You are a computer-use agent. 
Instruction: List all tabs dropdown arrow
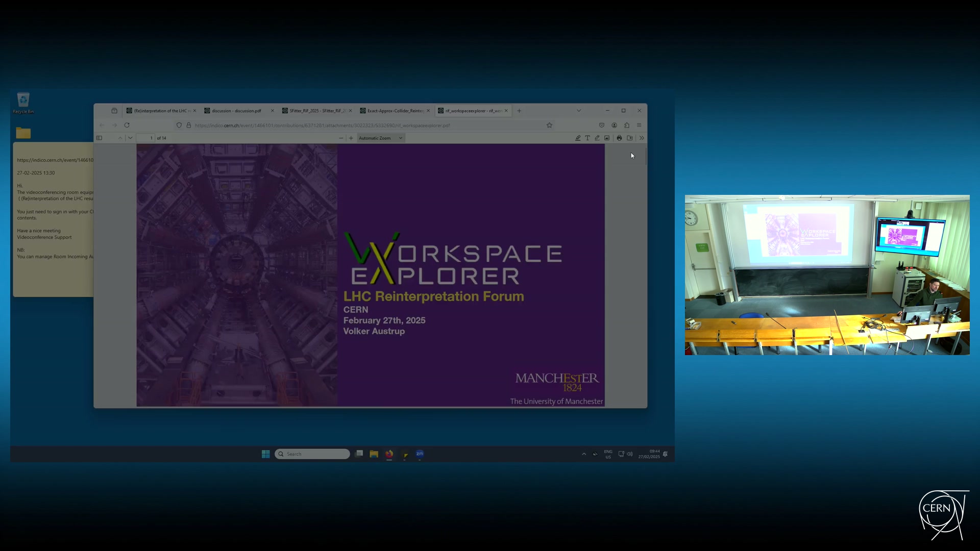click(x=579, y=111)
